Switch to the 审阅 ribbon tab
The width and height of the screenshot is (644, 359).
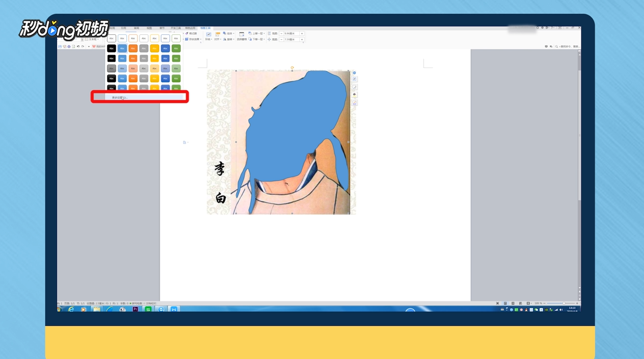136,28
